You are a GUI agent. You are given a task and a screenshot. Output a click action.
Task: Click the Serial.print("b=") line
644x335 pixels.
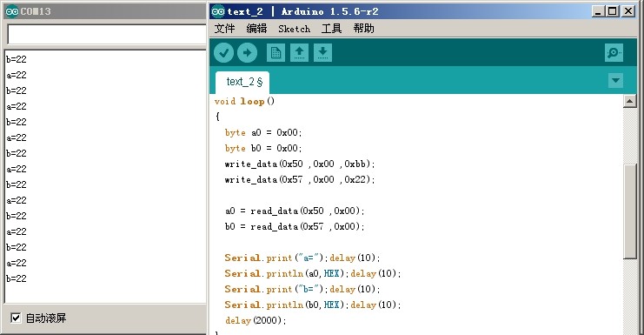coord(302,289)
